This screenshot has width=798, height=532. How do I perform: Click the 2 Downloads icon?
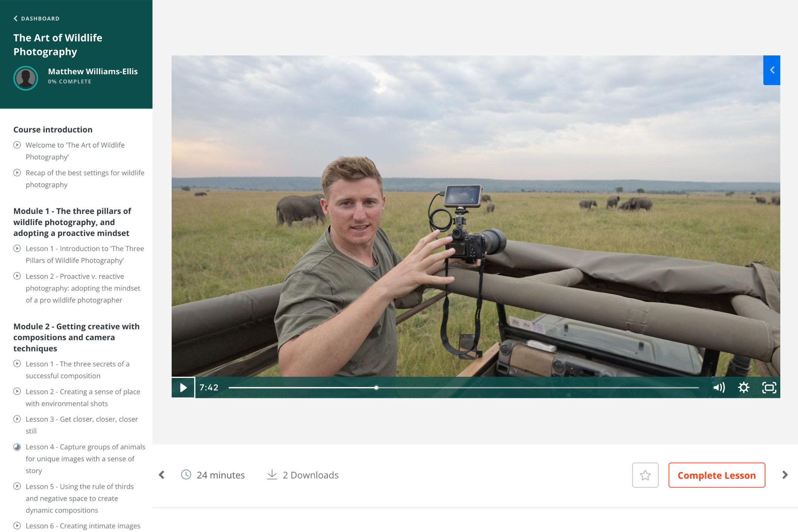[x=272, y=475]
